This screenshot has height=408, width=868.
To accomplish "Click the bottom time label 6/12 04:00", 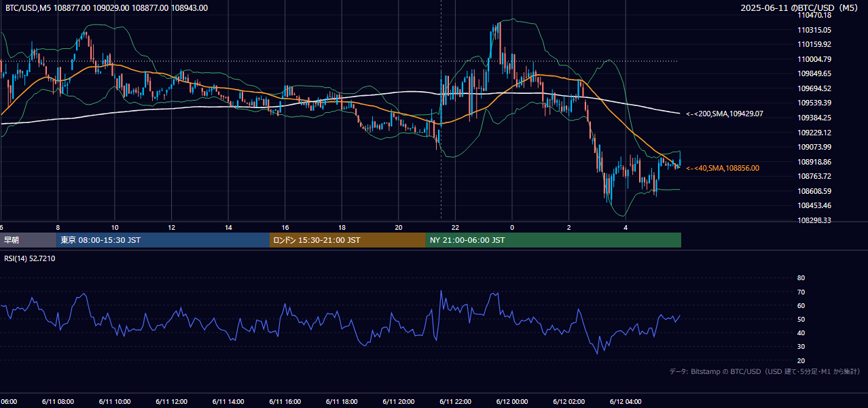I will point(626,402).
